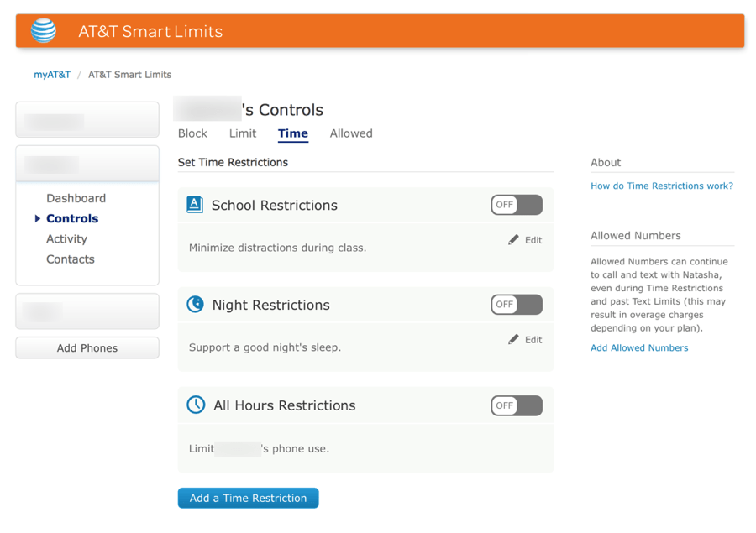Screen dimensions: 756x533
Task: Go to the Allowed tab
Action: pos(351,133)
